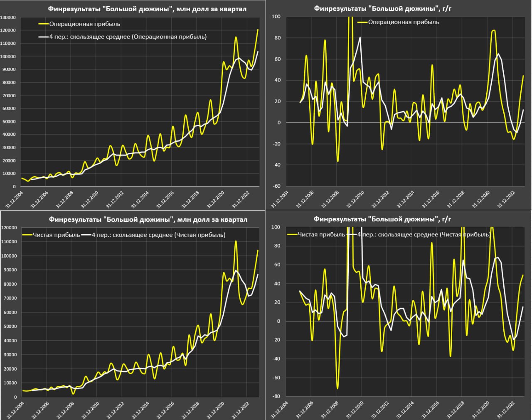The height and width of the screenshot is (420, 532).
Task: Click y-axis value 90000 in bottom-left chart
Action: [x=9, y=270]
